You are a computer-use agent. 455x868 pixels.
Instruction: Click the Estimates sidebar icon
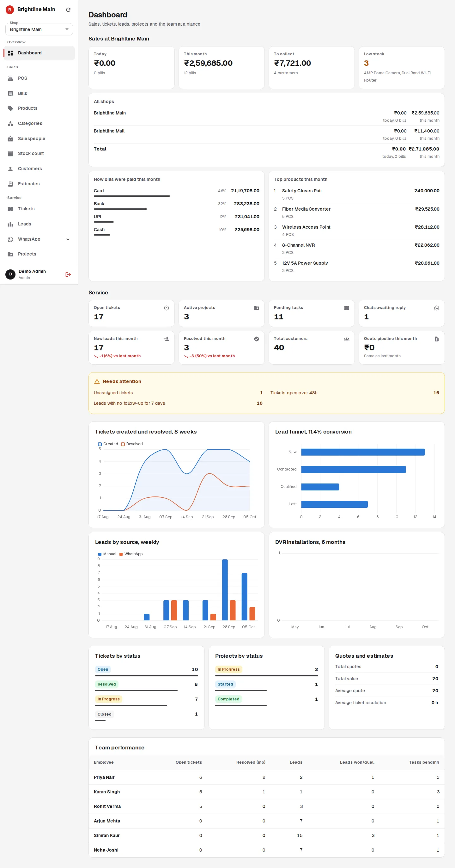[x=10, y=184]
